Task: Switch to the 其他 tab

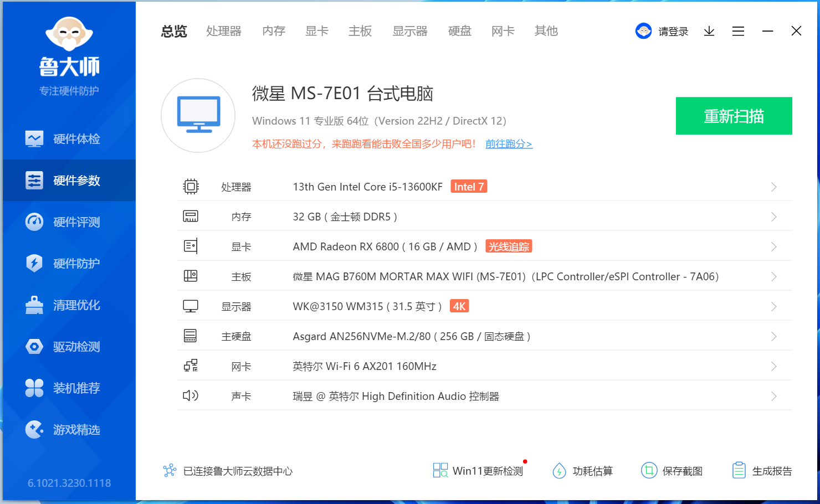Action: click(546, 31)
